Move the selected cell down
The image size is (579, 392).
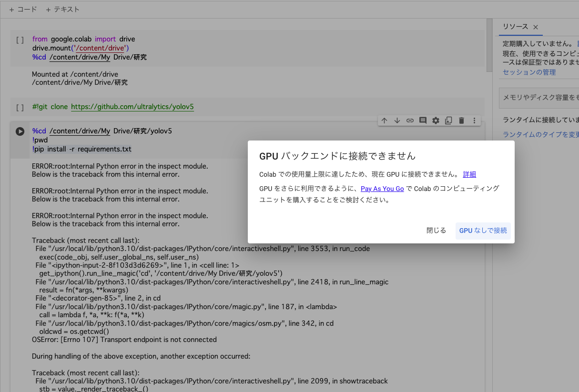pos(397,121)
